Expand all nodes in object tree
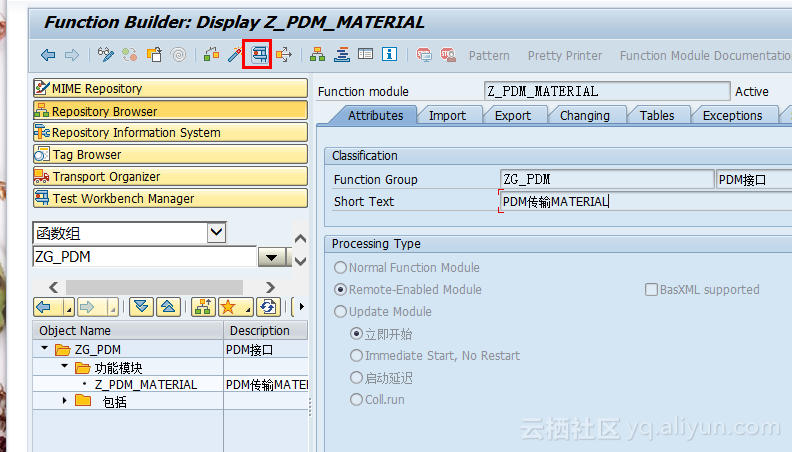 141,307
